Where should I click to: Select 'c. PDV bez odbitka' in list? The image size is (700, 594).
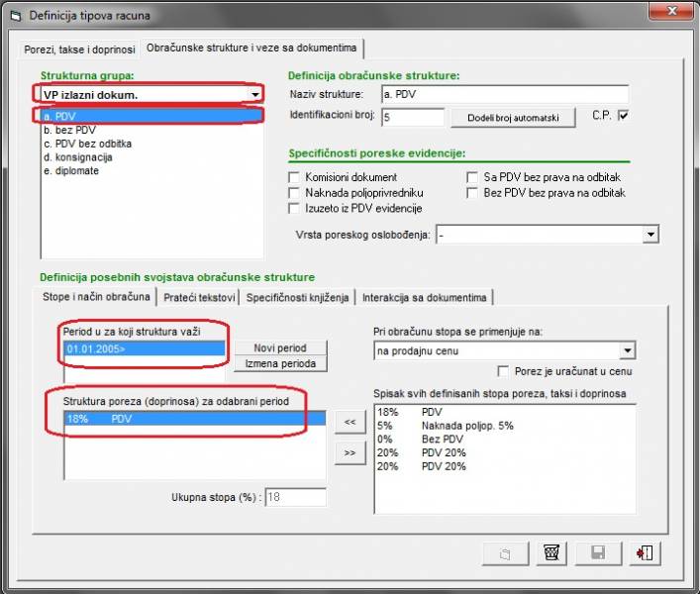tap(87, 144)
